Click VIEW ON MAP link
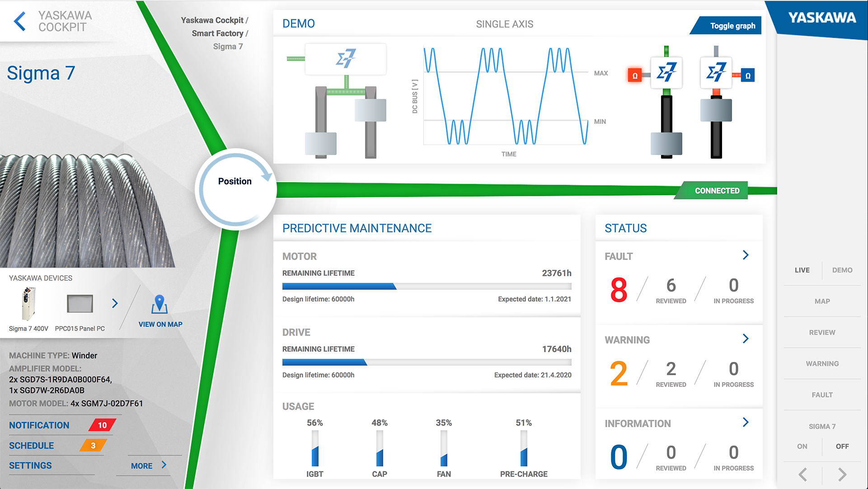Screen dimensions: 868x489 click(x=160, y=324)
